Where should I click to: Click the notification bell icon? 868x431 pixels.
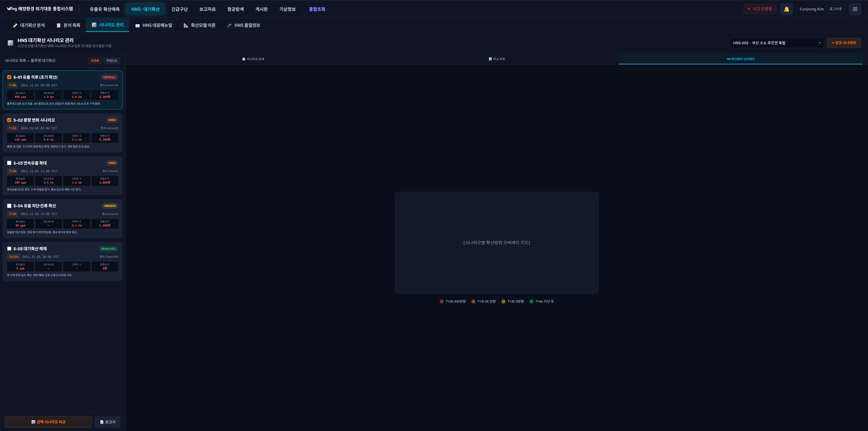pos(786,9)
